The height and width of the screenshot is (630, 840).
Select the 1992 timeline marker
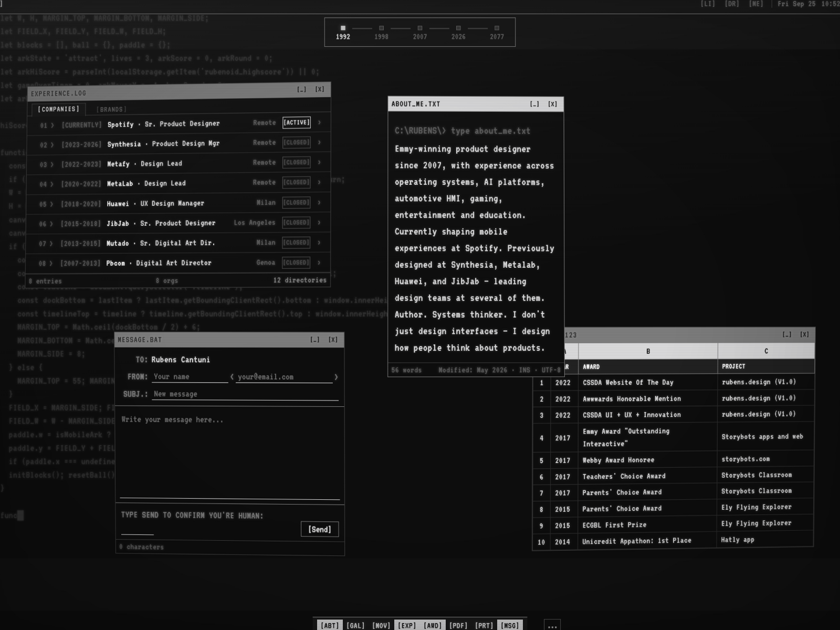click(x=343, y=33)
